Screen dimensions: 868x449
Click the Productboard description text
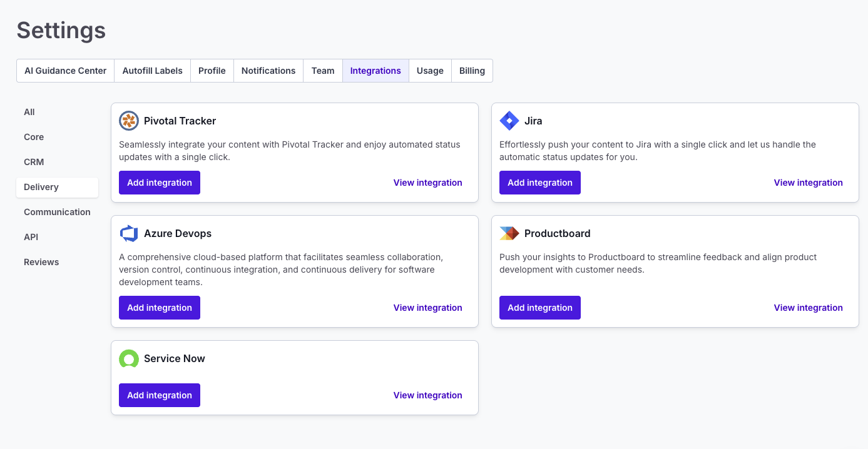coord(658,263)
